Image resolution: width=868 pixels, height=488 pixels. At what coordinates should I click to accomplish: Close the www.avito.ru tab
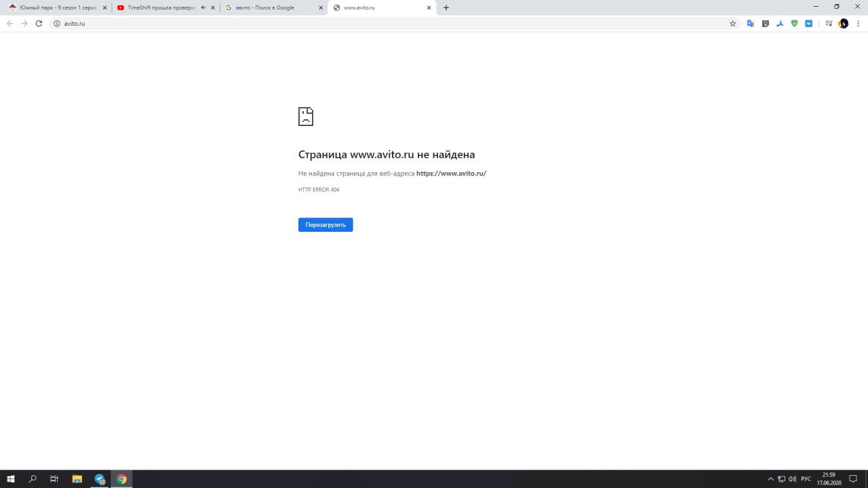(x=429, y=7)
